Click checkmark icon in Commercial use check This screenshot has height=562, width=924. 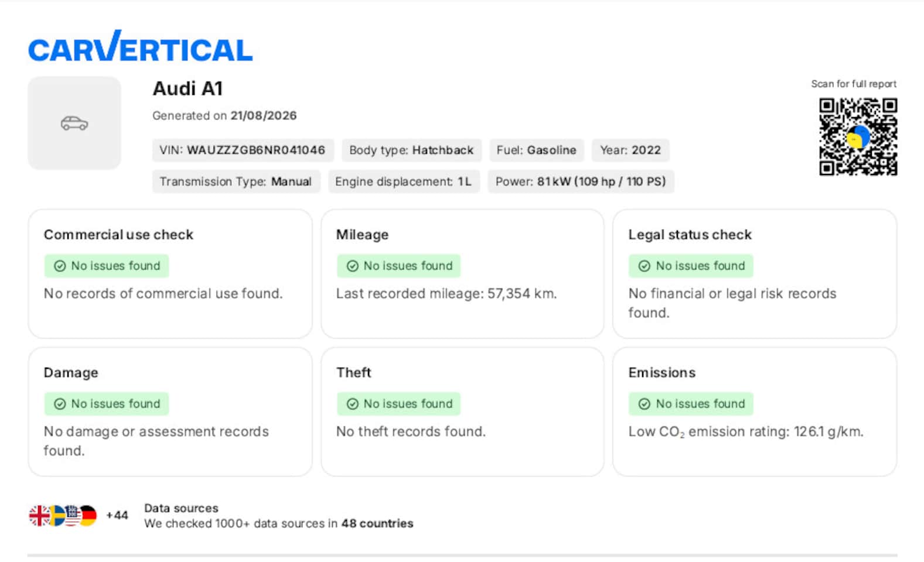coord(60,266)
